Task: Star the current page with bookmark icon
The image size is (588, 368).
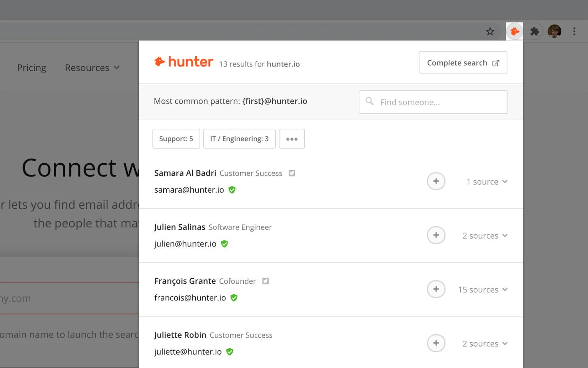Action: pyautogui.click(x=490, y=31)
